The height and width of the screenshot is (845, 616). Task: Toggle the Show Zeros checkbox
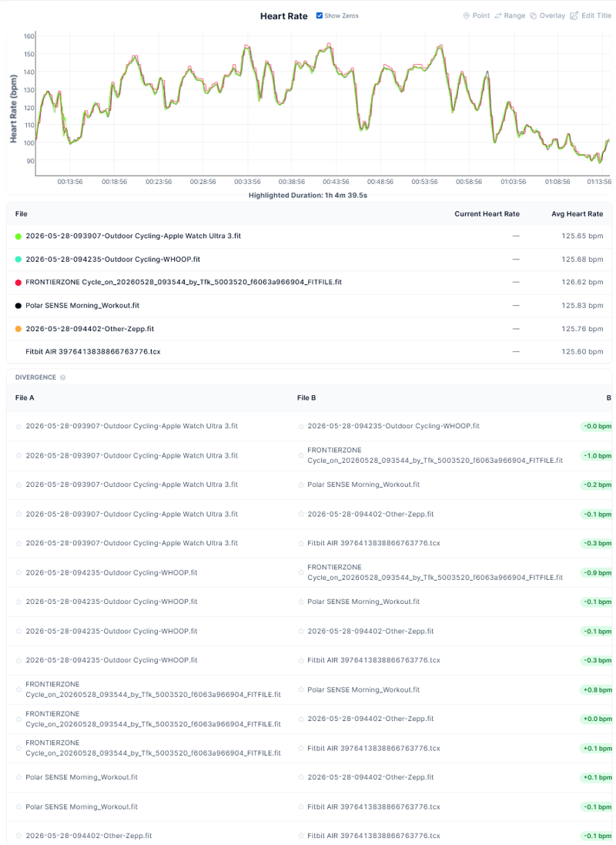pos(319,15)
